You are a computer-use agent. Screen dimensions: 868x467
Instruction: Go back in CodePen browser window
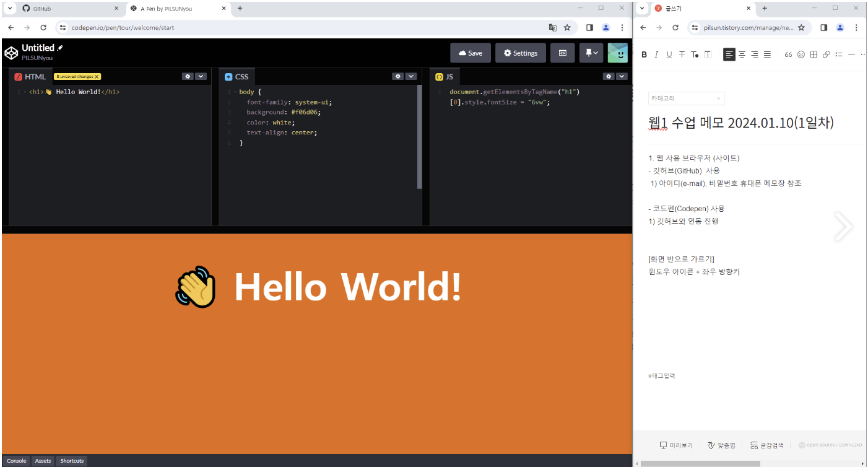pyautogui.click(x=11, y=27)
